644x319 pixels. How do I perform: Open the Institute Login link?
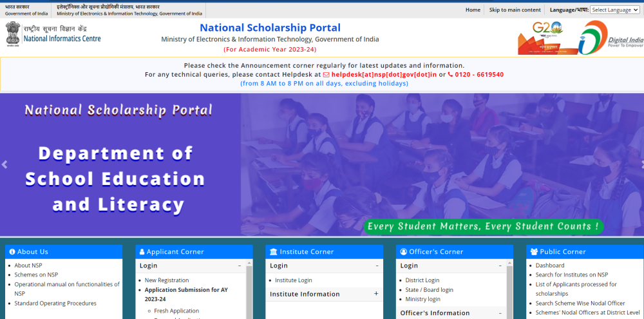tap(293, 280)
